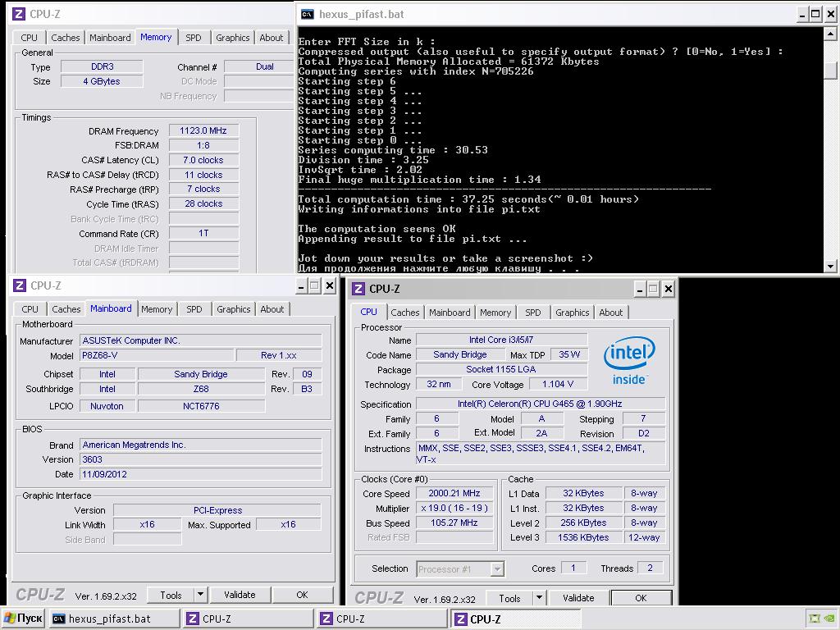Viewport: 840px width, 630px height.
Task: Click the BIOS Version 3603 field
Action: pos(201,459)
